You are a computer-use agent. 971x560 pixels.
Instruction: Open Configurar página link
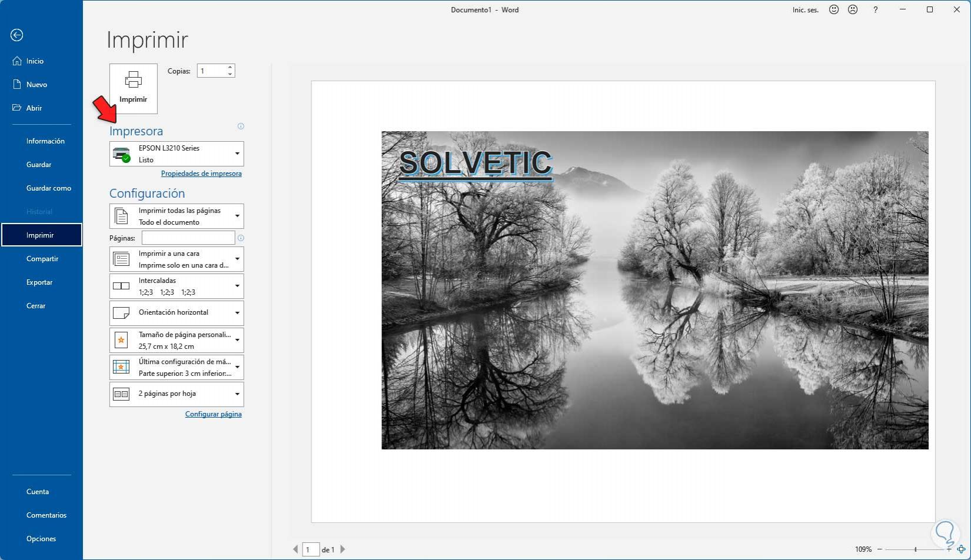tap(214, 414)
